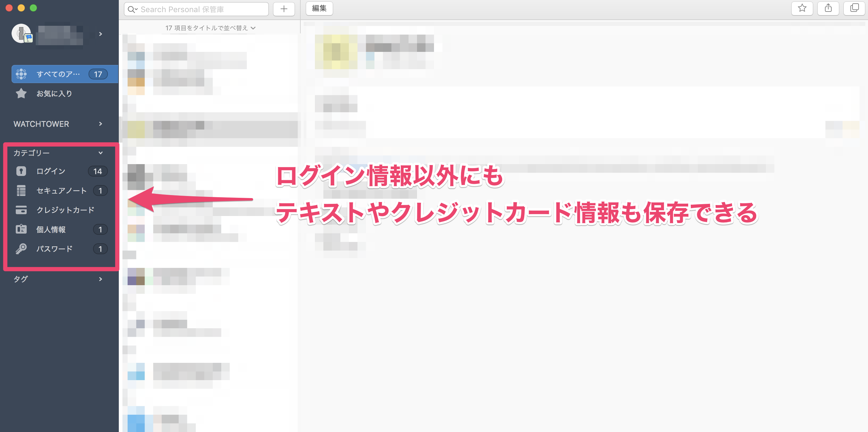Image resolution: width=868 pixels, height=432 pixels.
Task: Toggle the favorite star for this item
Action: click(x=802, y=8)
